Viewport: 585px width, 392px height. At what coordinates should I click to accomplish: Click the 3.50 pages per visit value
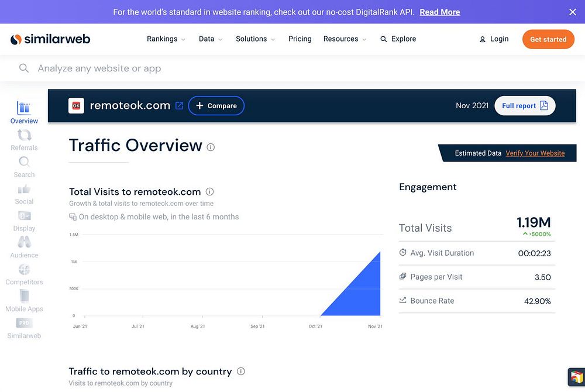(x=542, y=277)
